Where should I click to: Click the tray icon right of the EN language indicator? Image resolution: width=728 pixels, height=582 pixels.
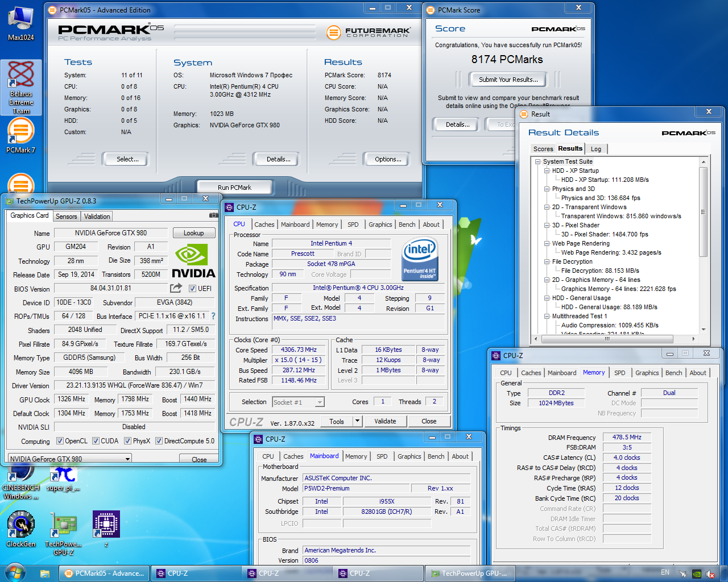click(682, 573)
